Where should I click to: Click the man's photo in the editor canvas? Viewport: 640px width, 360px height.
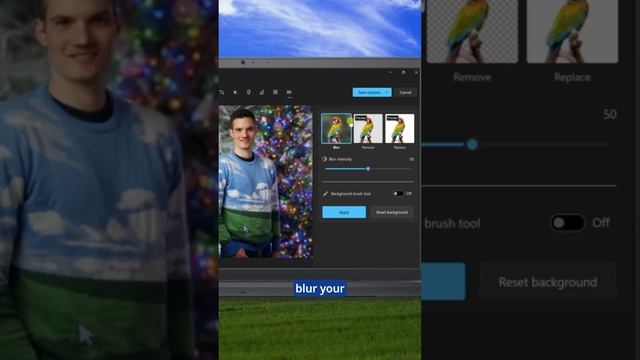(266, 182)
